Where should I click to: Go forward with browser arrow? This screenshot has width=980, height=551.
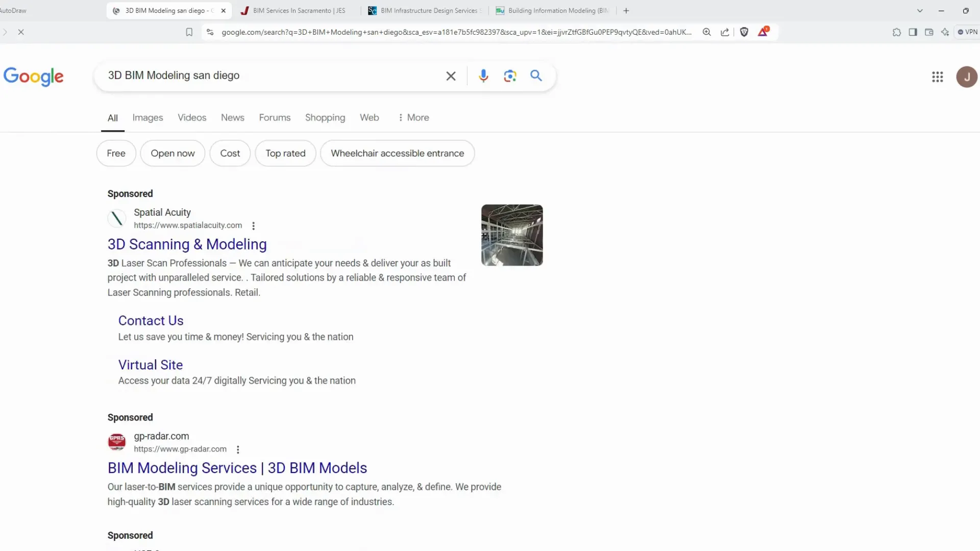(x=5, y=32)
